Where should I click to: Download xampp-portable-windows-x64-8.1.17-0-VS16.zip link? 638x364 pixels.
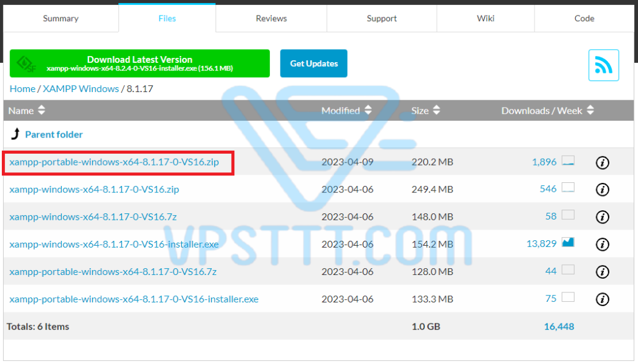point(115,162)
